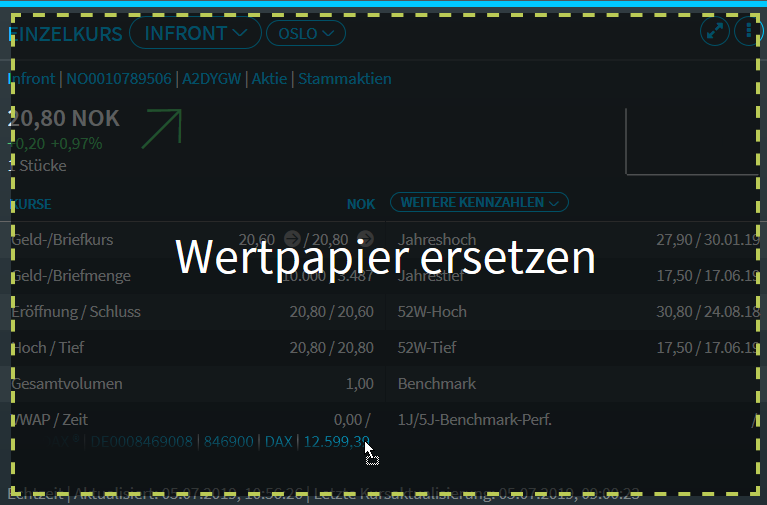Click the mini chart area on right
This screenshot has height=505, width=767.
690,142
